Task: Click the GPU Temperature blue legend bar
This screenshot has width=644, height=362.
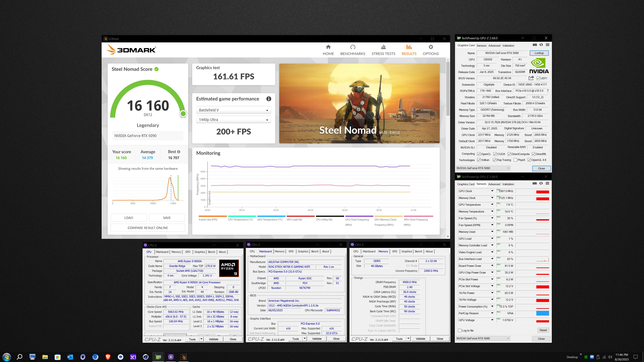Action: click(271, 216)
